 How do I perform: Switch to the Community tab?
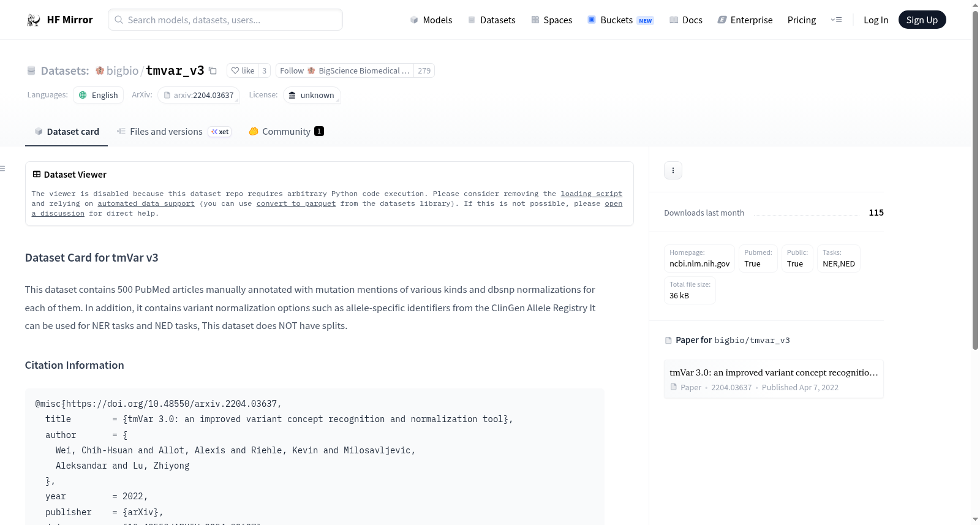tap(286, 132)
